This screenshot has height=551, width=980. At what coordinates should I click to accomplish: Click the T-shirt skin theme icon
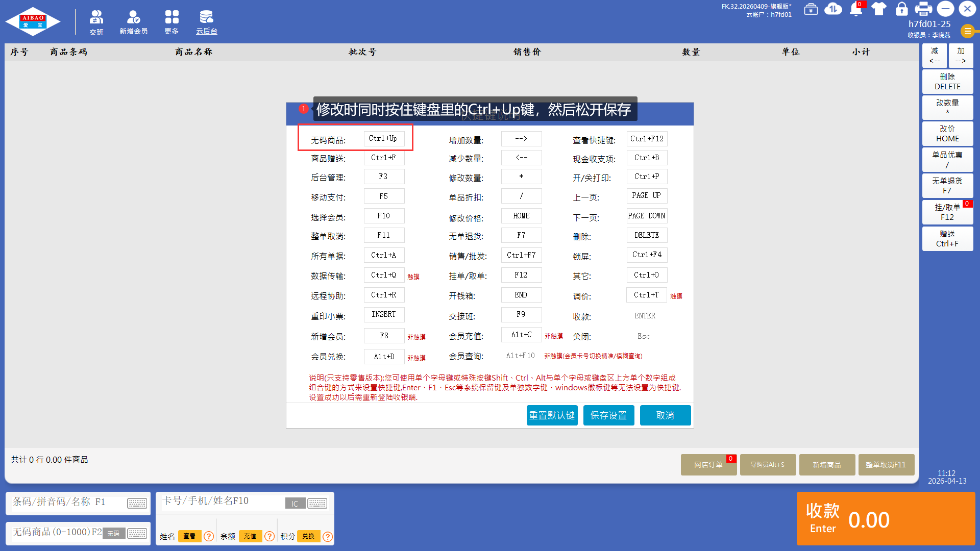pyautogui.click(x=879, y=9)
